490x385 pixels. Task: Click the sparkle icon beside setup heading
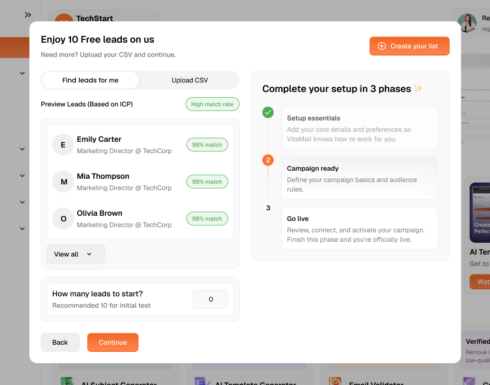pos(418,88)
